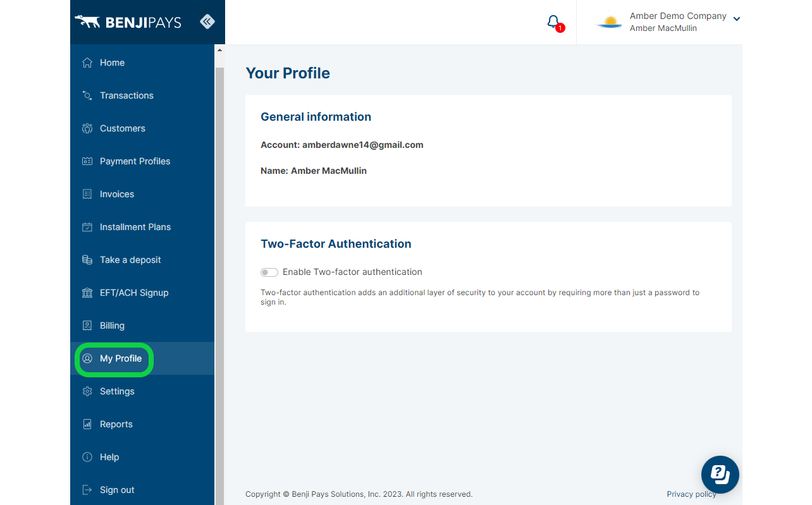Click the Reports chart icon

[87, 424]
